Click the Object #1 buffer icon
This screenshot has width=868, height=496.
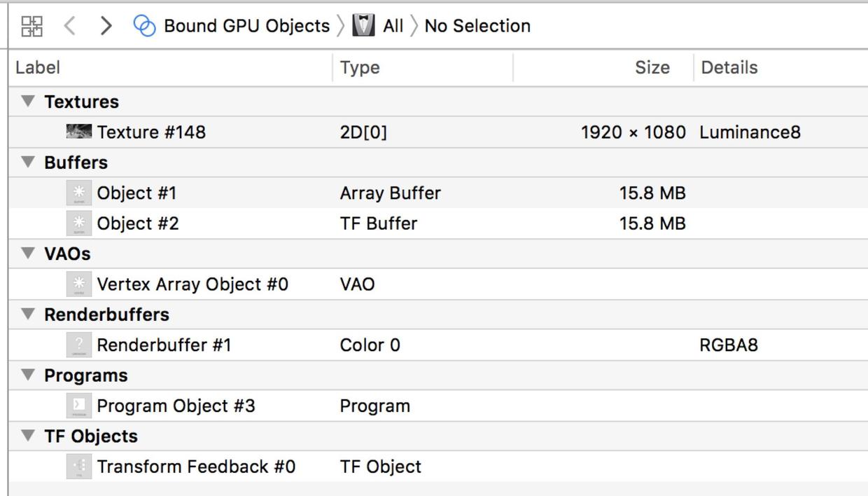79,193
